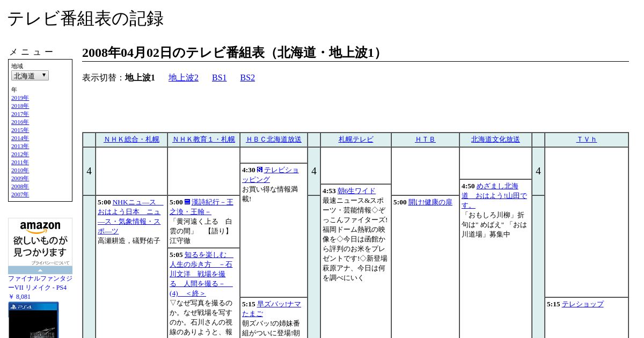The image size is (644, 338).
Task: Click the 高瀬耕造，礒野佑子 cast text
Action: coord(129,241)
